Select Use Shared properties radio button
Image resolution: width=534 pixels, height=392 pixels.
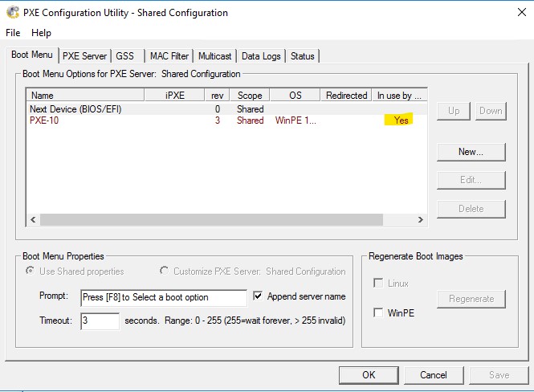point(32,272)
